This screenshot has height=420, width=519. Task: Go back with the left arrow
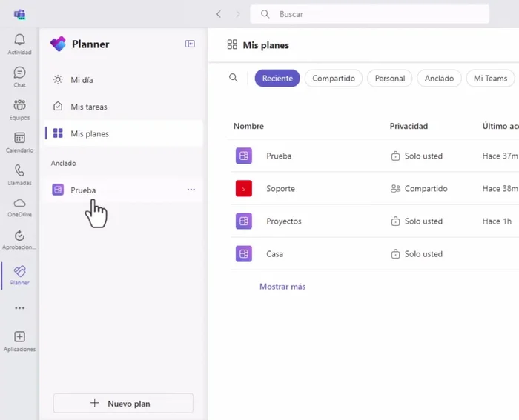pyautogui.click(x=219, y=14)
